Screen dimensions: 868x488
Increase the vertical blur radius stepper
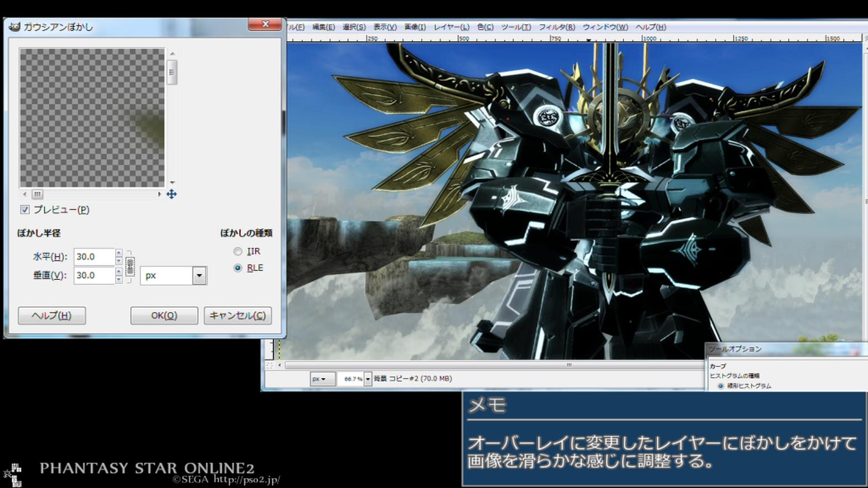point(118,271)
